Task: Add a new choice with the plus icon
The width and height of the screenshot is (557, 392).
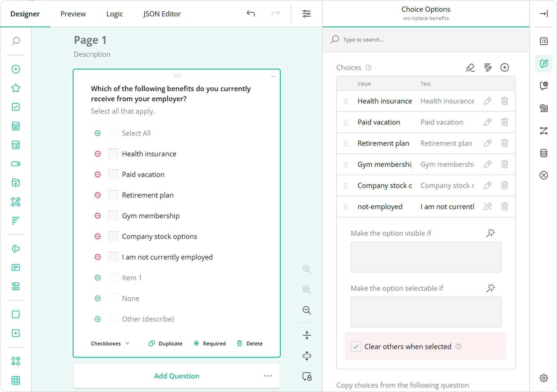Action: (x=505, y=67)
